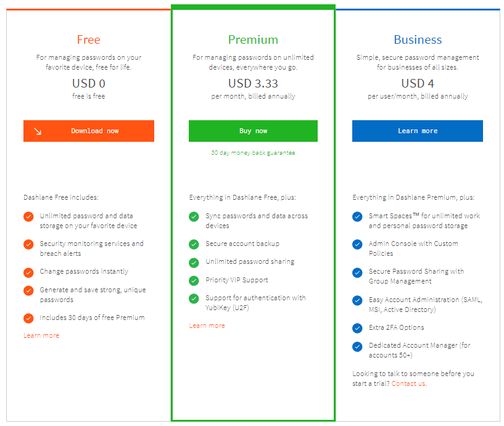Screen dimensions: 504x426
Task: Click the blue checkmark for Extra 2FA Options
Action: (x=357, y=328)
